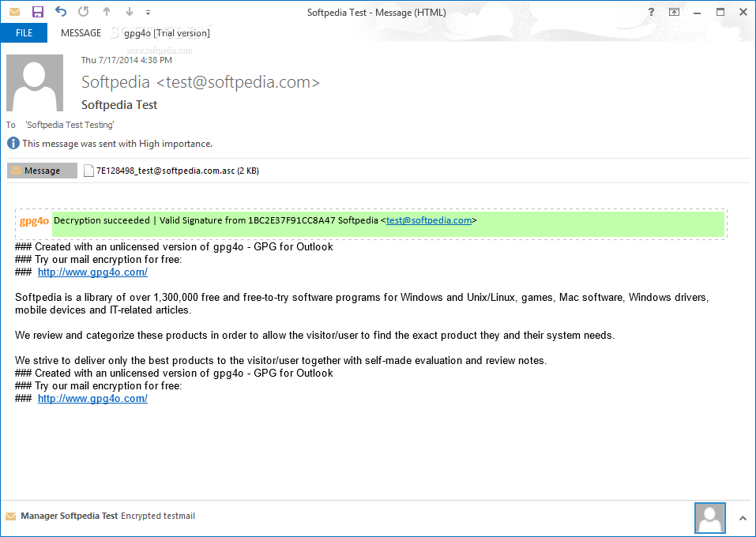Click sender name Softpedia <test@softpedia.com>
This screenshot has height=537, width=756.
click(x=201, y=82)
